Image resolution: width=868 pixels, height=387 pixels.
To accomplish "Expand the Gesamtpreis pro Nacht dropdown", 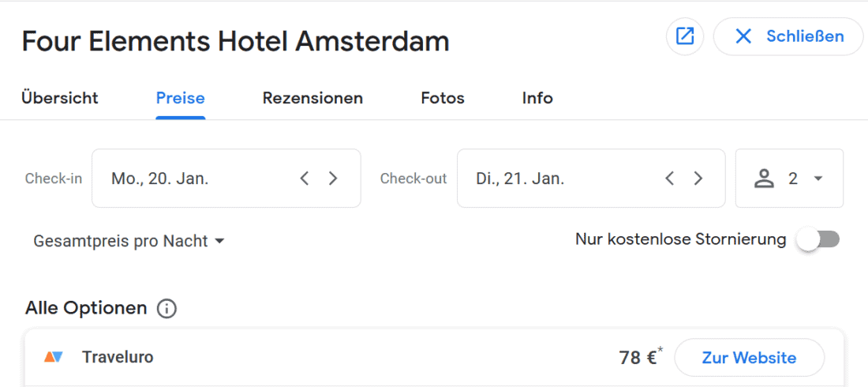I will [x=129, y=241].
